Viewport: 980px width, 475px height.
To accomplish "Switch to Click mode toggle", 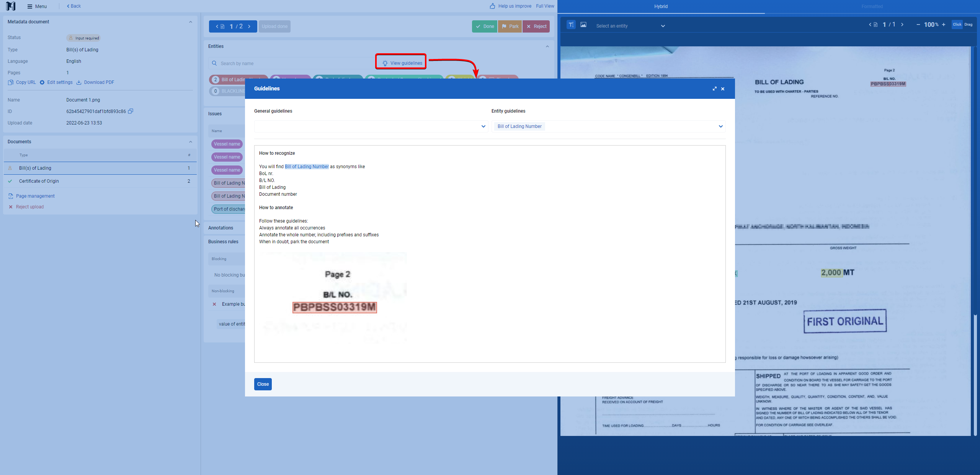I will pyautogui.click(x=957, y=25).
